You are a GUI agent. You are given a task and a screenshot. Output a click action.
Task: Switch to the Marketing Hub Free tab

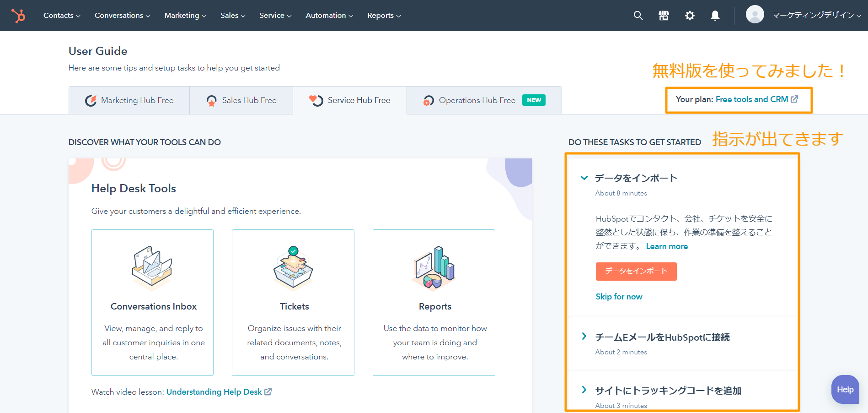click(129, 100)
